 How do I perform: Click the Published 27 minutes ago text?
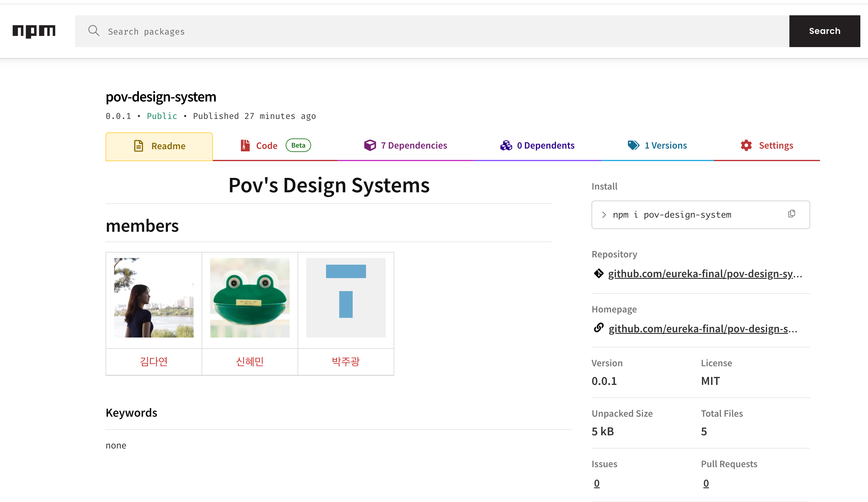(254, 116)
